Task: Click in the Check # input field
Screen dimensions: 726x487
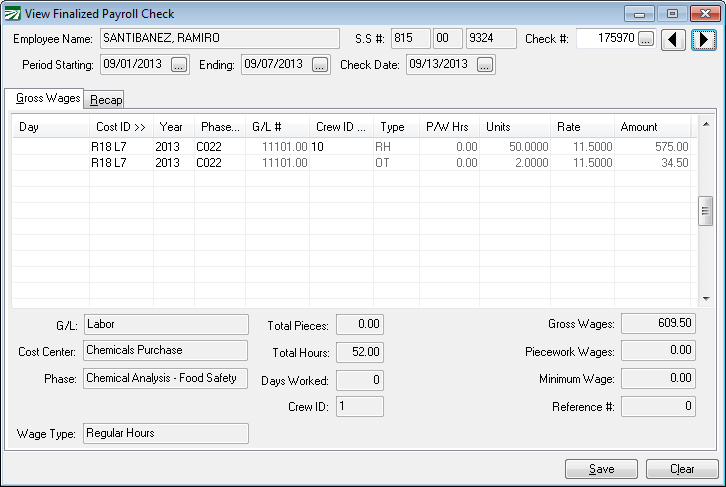Action: pyautogui.click(x=606, y=39)
